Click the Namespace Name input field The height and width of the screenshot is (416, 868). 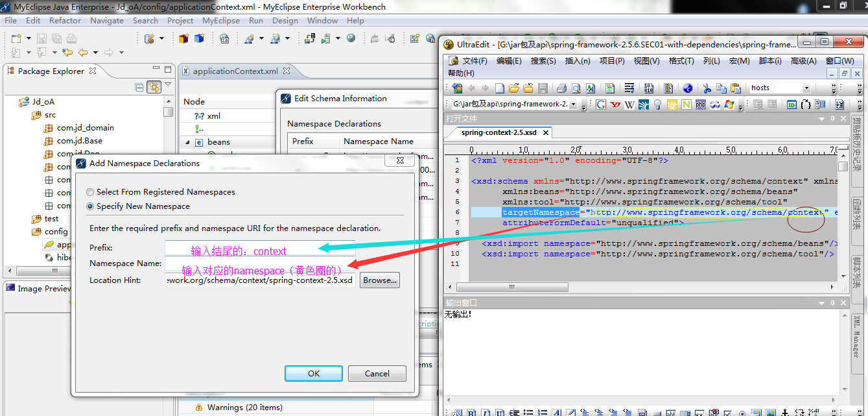260,263
